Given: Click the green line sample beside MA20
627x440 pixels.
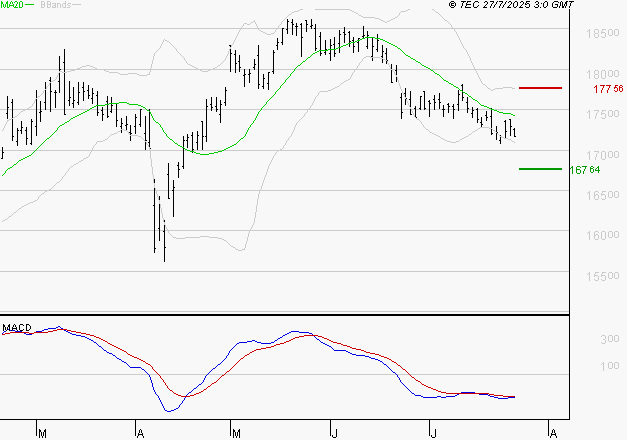Looking at the screenshot, I should tap(32, 6).
